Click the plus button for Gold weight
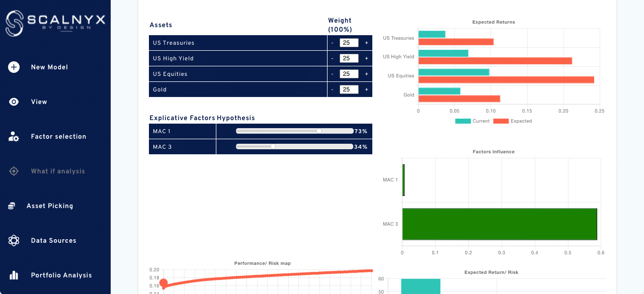This screenshot has height=294, width=644. click(367, 89)
